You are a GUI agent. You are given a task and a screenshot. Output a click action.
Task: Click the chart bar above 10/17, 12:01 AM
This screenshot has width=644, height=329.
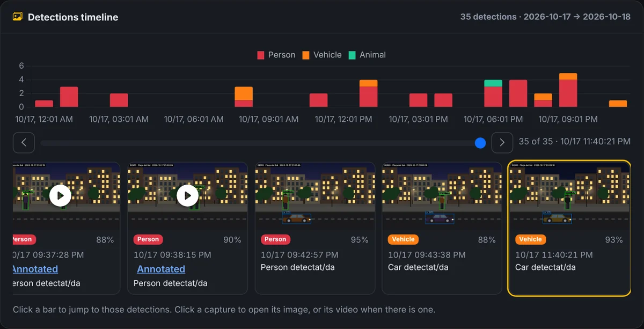[44, 104]
